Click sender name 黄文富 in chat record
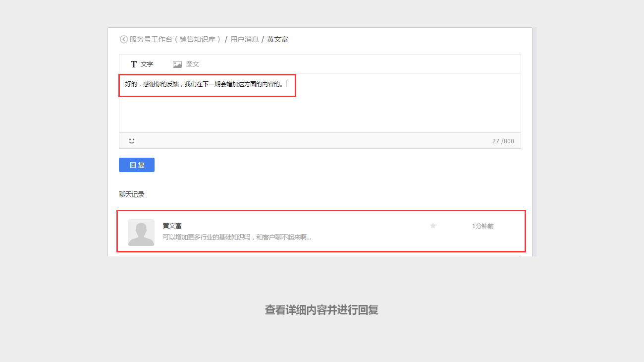 point(172,226)
